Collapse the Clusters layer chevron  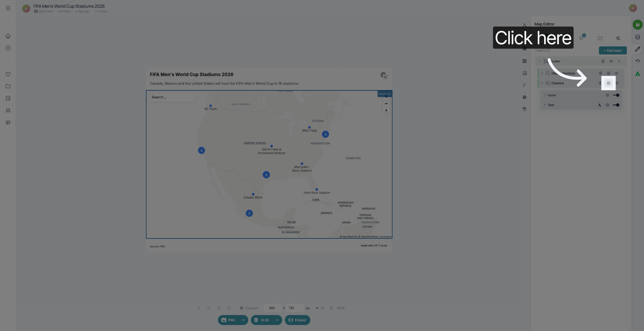point(542,83)
